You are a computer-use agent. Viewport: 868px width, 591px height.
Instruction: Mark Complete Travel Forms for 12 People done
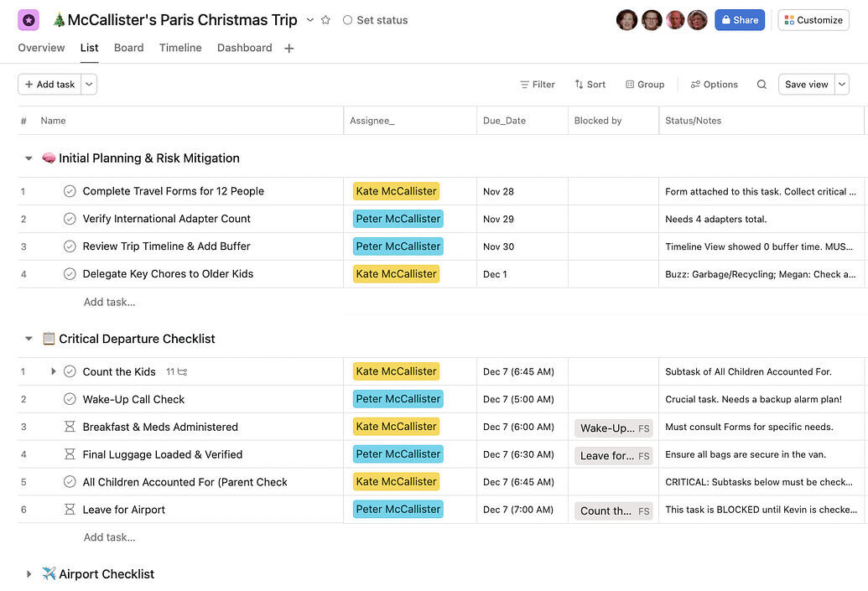70,191
